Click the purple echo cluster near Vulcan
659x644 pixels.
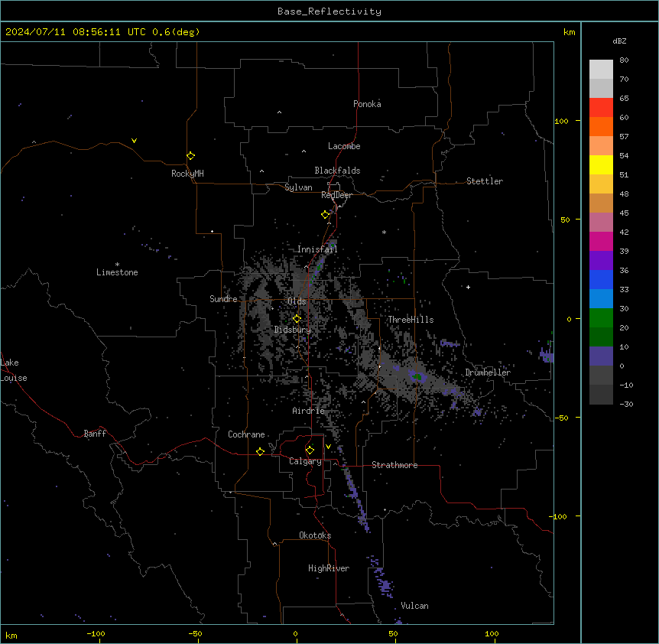385,584
